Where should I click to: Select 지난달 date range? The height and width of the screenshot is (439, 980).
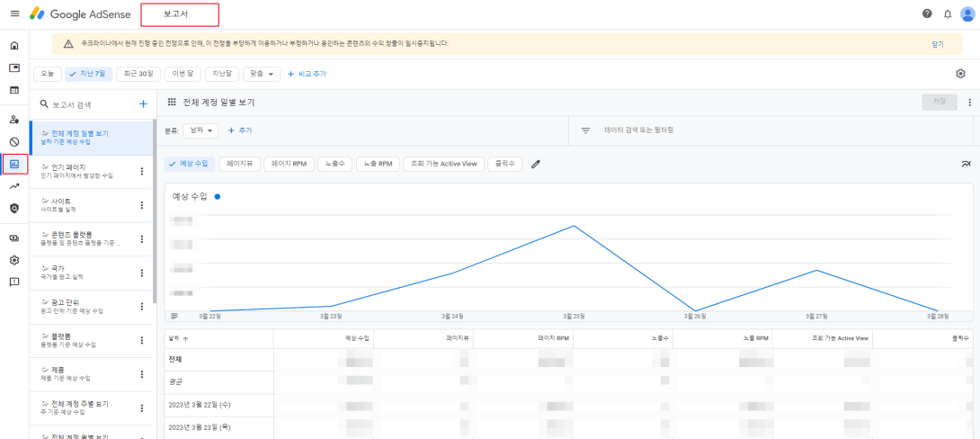[x=222, y=74]
